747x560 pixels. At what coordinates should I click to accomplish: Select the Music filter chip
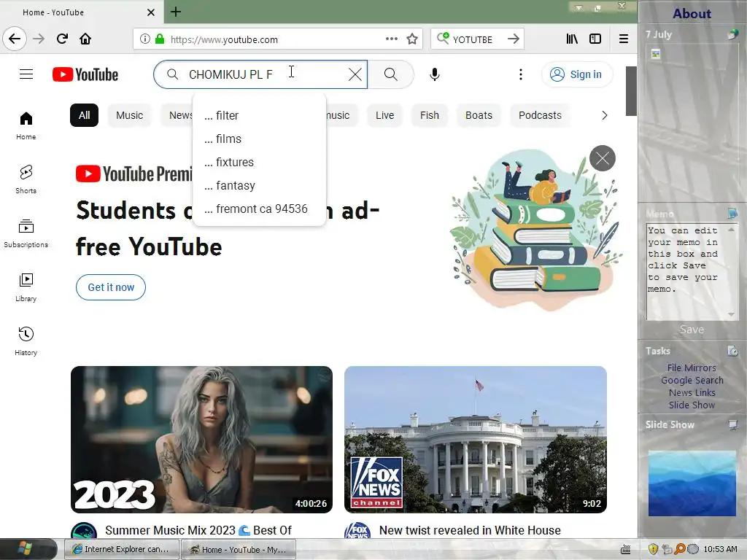pos(129,115)
